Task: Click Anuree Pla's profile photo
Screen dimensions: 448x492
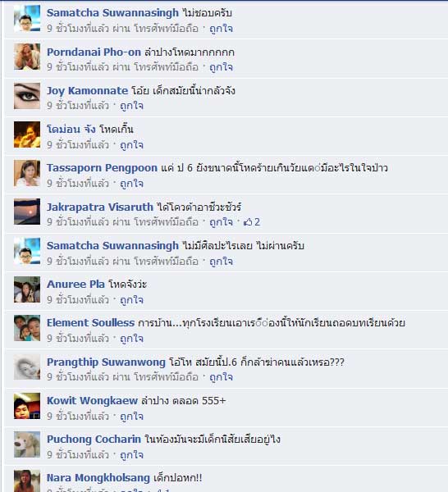Action: [27, 289]
